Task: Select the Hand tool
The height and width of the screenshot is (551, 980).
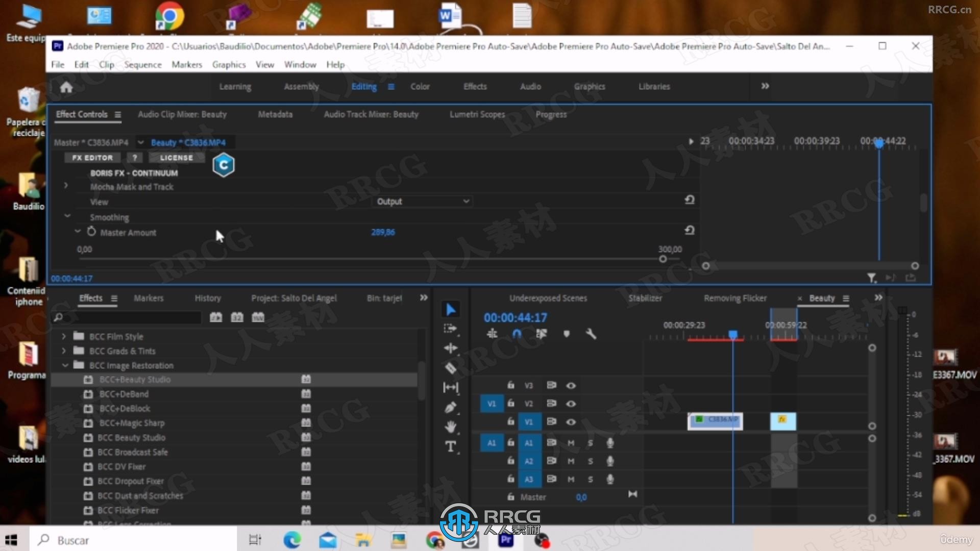Action: (450, 427)
